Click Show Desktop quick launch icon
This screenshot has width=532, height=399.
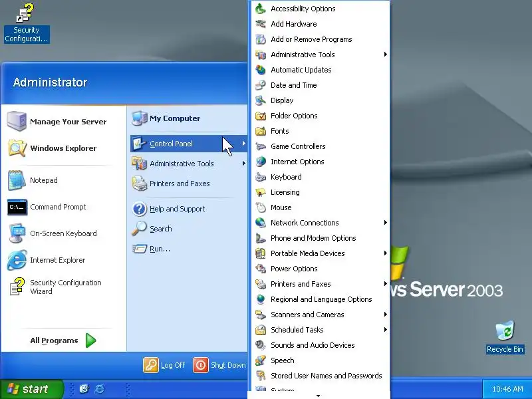coord(84,389)
